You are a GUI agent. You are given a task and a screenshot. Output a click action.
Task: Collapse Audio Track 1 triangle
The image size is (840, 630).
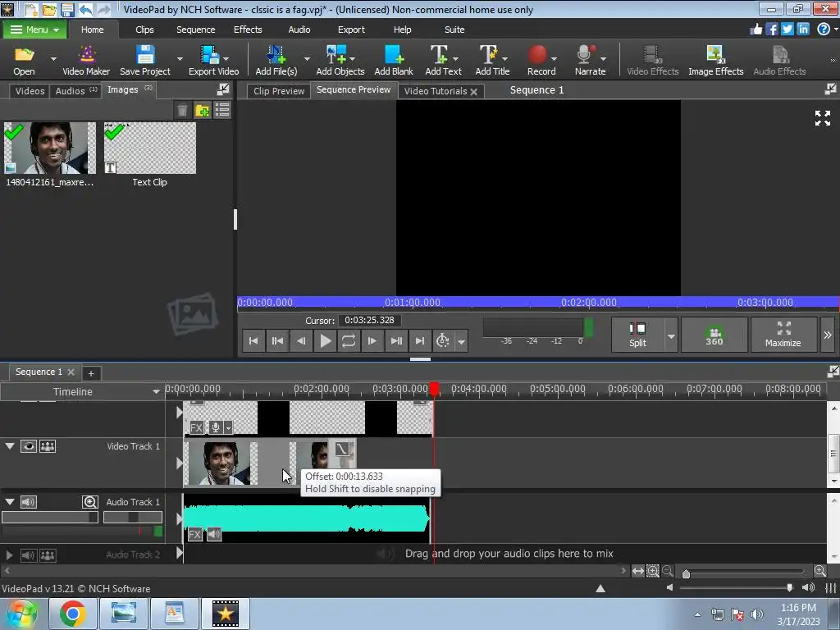[x=10, y=501]
